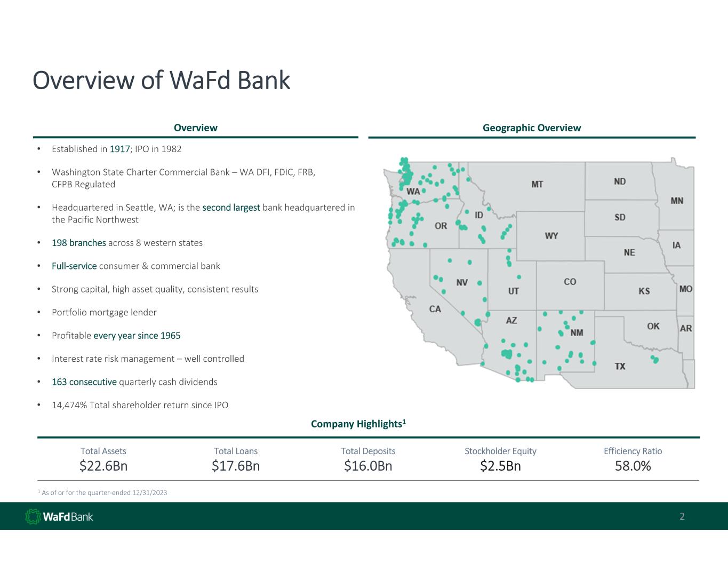This screenshot has width=728, height=563.
Task: Click the NM state label on map
Action: click(577, 333)
